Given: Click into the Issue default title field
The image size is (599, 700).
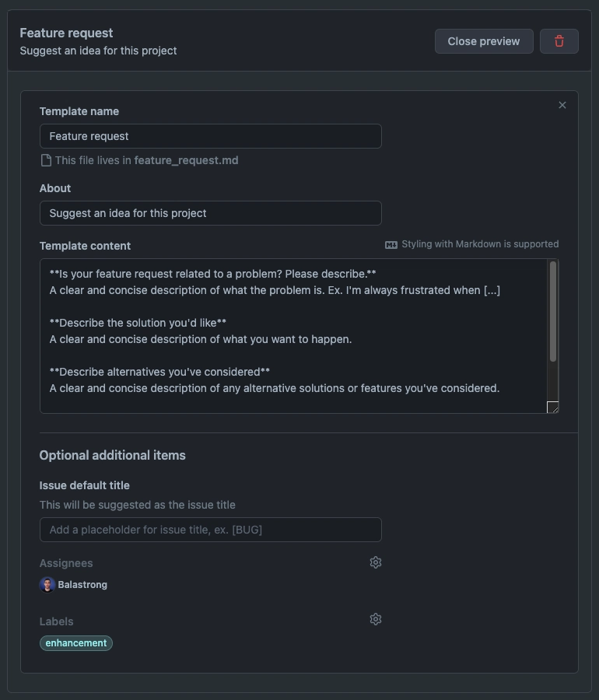Looking at the screenshot, I should click(x=211, y=530).
